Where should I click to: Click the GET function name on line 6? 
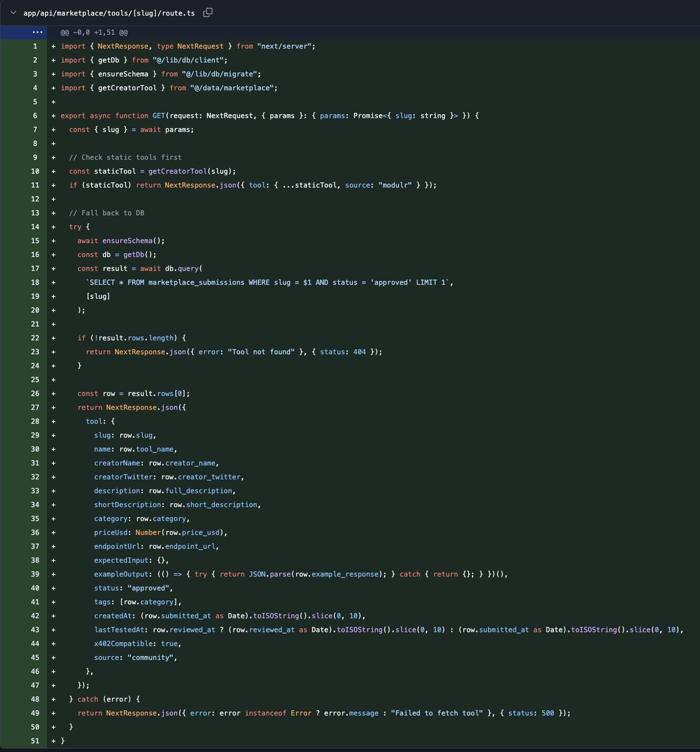click(159, 116)
